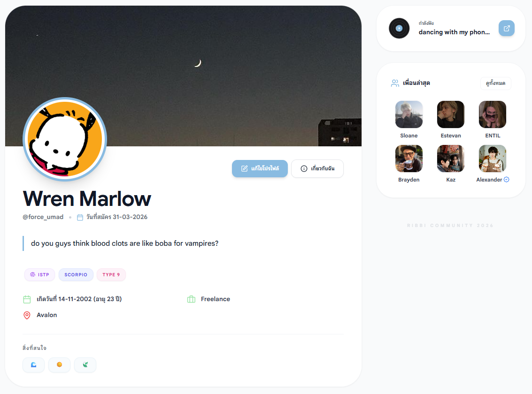Select the TYPE 9 enneagram tag
The width and height of the screenshot is (532, 394).
(x=111, y=275)
